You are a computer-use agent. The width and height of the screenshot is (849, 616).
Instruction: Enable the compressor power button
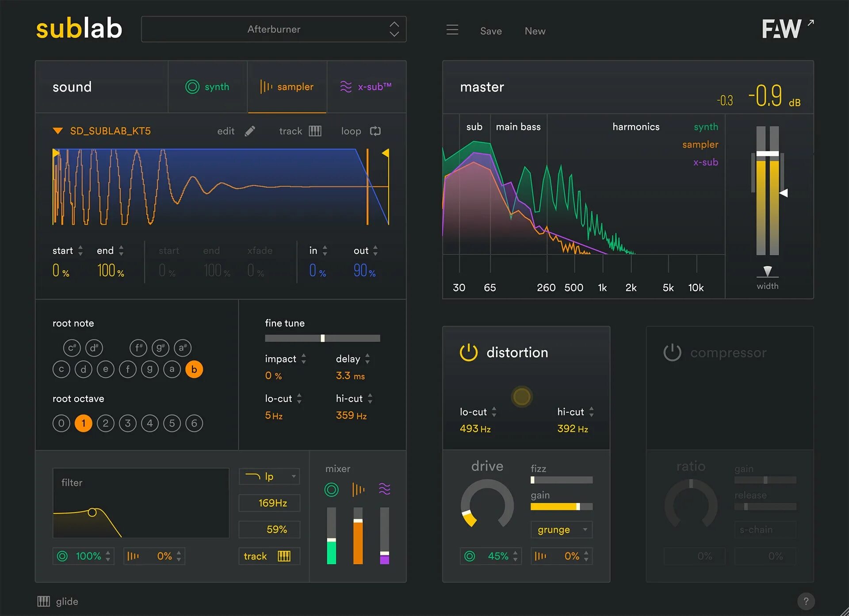[x=672, y=352]
